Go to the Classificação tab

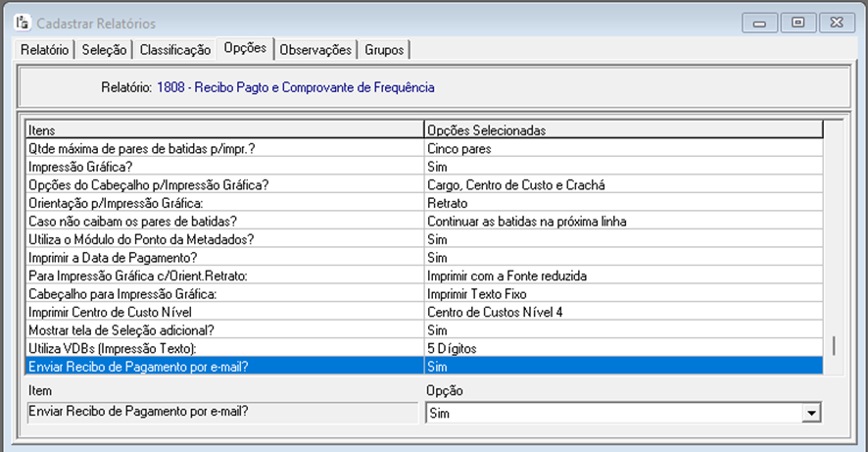pos(175,49)
